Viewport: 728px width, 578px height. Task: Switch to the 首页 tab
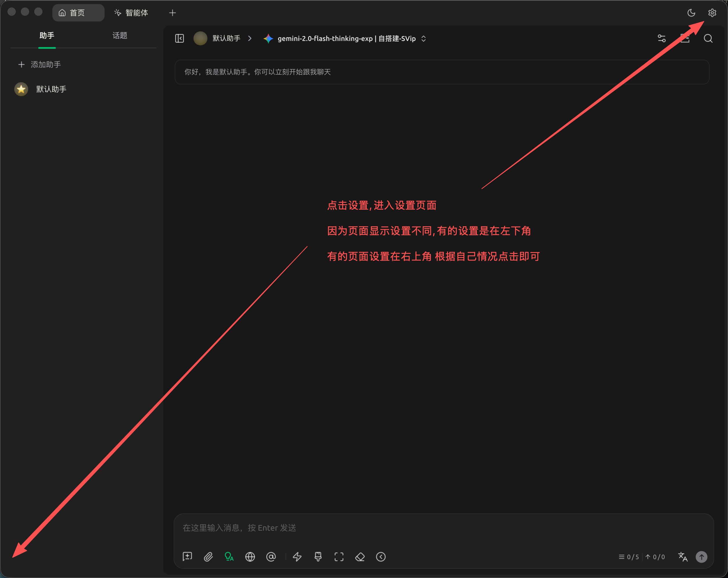(78, 13)
